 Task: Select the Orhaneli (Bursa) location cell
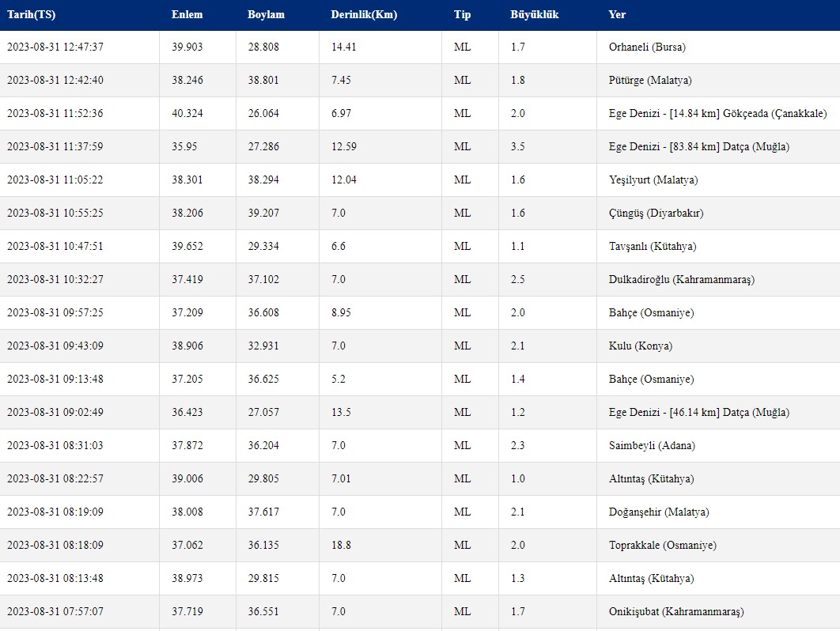point(647,47)
